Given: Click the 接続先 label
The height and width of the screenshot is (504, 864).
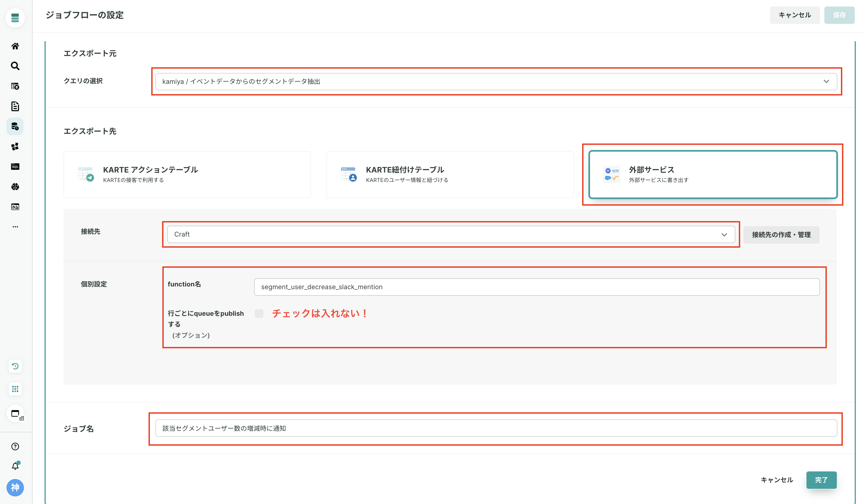Looking at the screenshot, I should click(90, 232).
